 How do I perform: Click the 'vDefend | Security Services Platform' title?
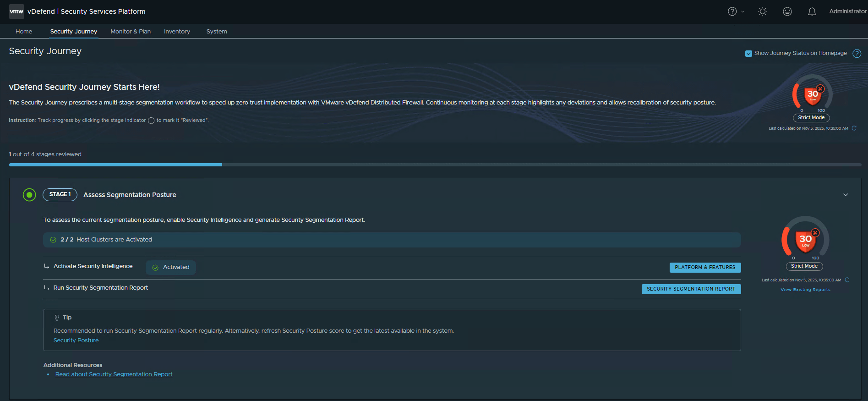87,11
